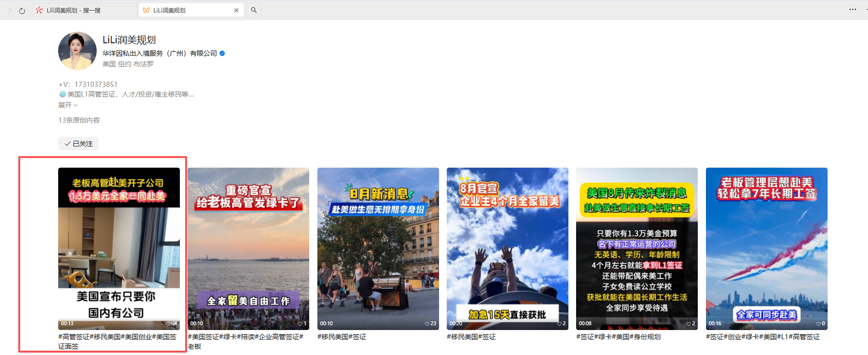Click the heart icon on 00:20 video
Image resolution: width=868 pixels, height=355 pixels.
[559, 324]
